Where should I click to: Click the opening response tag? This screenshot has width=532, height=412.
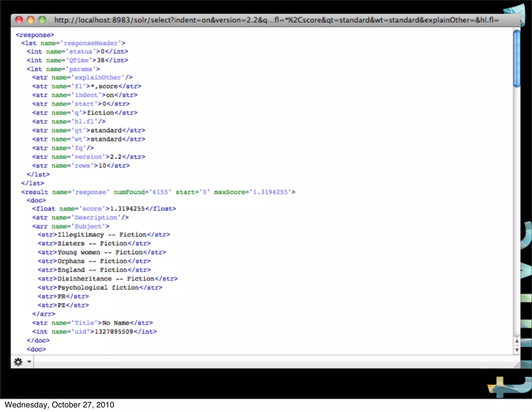pyautogui.click(x=35, y=35)
